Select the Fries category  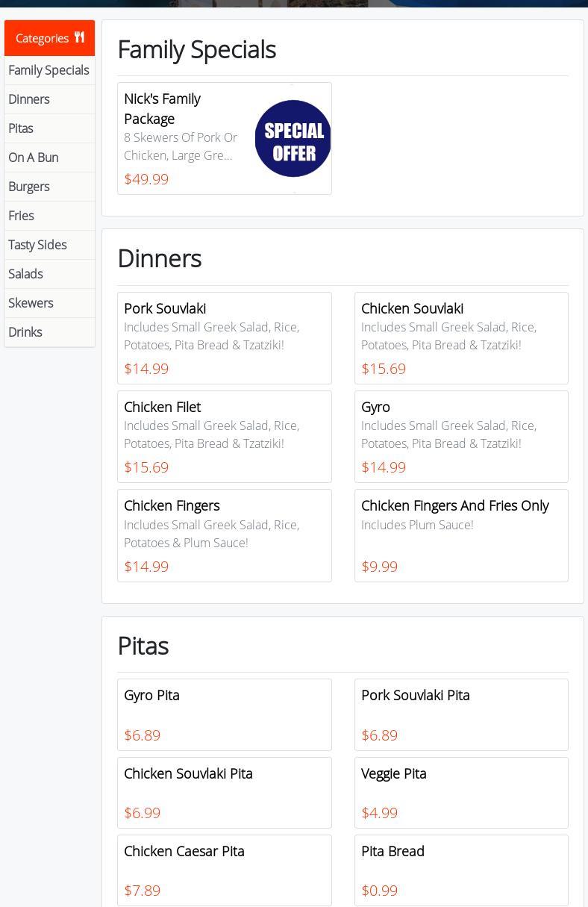(21, 216)
